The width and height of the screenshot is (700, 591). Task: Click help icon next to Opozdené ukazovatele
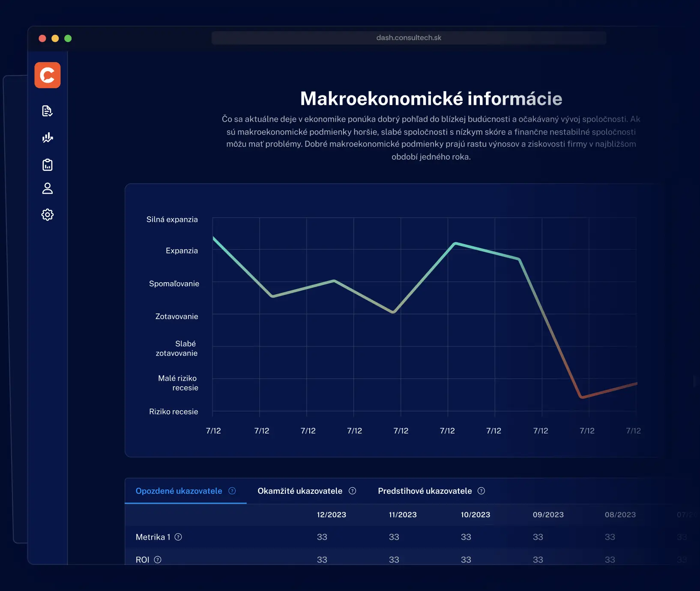click(232, 491)
